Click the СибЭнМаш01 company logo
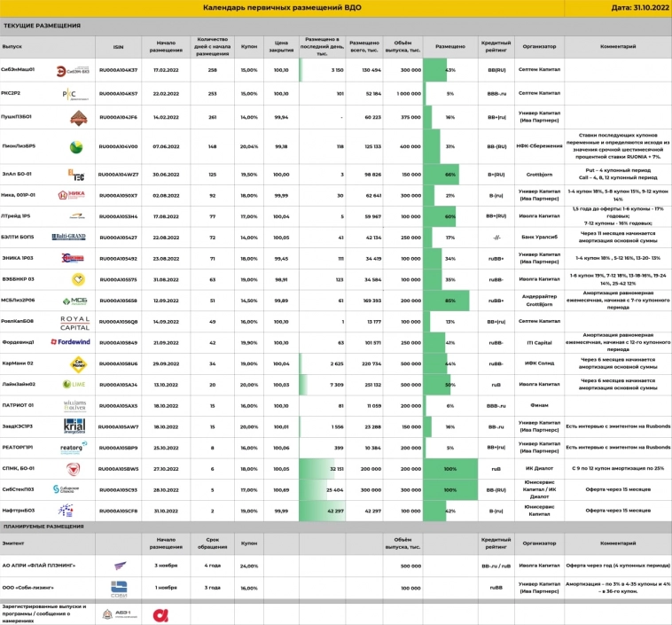672x625 pixels. coord(74,70)
